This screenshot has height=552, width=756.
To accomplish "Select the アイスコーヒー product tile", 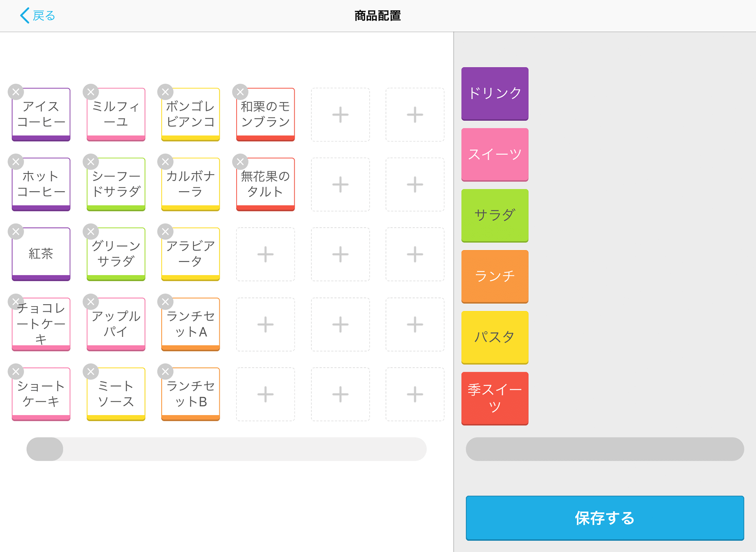I will click(x=41, y=115).
